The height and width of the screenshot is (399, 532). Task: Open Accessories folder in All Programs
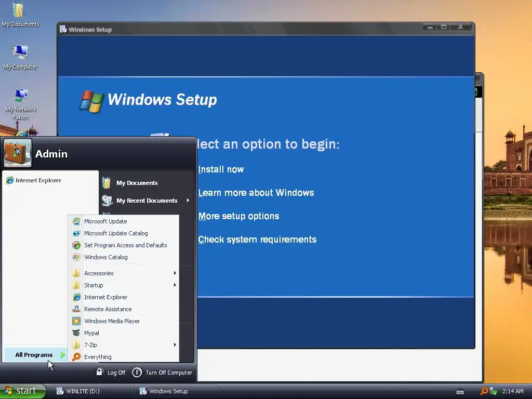pyautogui.click(x=124, y=273)
